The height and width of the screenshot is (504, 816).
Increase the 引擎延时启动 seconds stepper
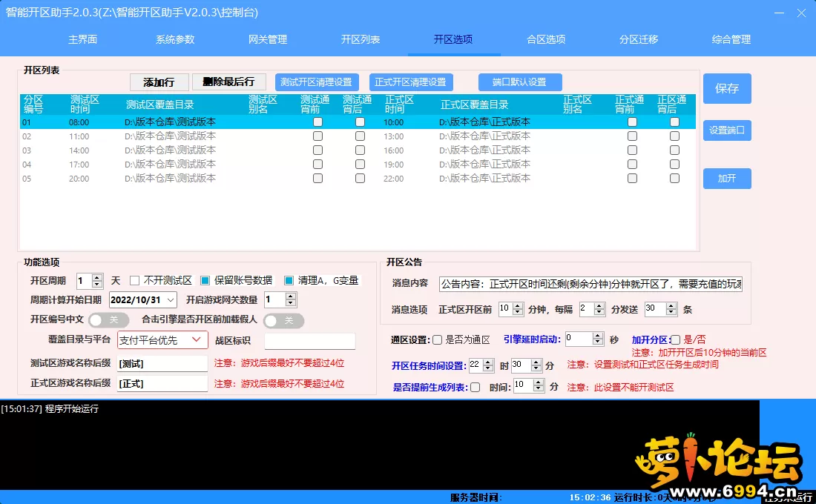[597, 335]
